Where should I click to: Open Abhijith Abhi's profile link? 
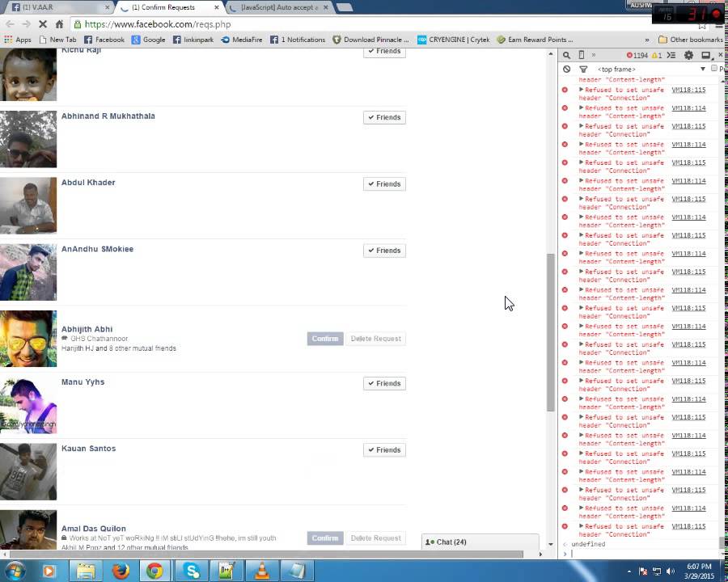click(x=87, y=329)
